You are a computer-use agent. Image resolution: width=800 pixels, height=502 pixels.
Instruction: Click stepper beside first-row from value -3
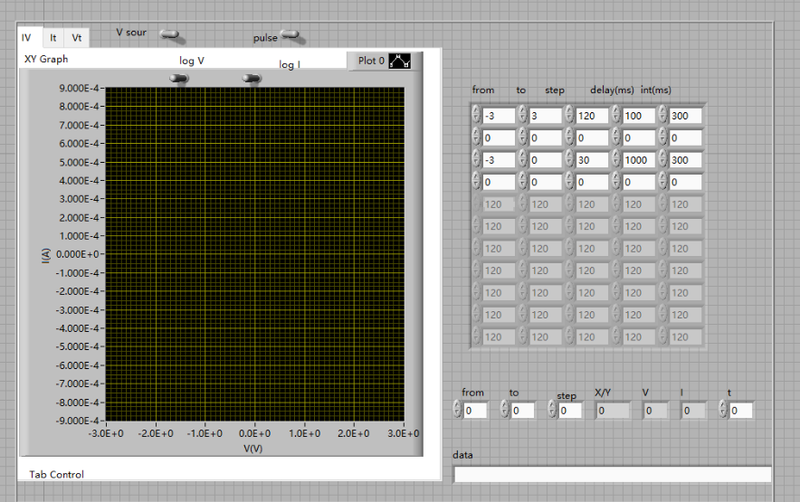[475, 116]
